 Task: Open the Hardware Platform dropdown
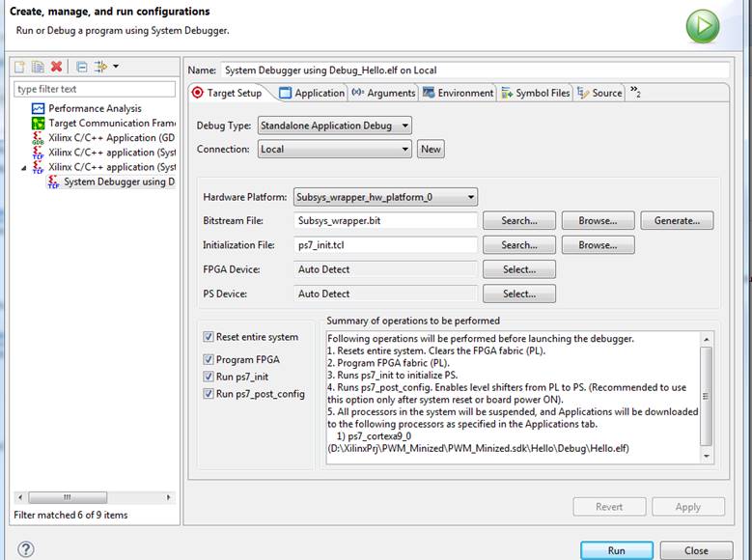pos(385,197)
